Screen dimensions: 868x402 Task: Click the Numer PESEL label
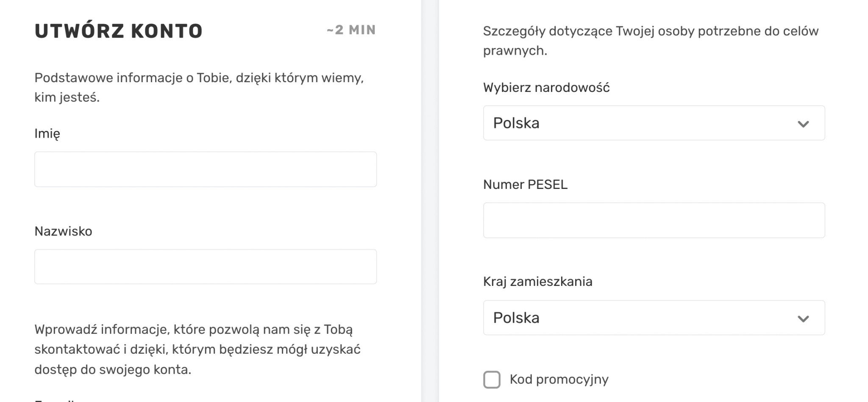(x=526, y=184)
